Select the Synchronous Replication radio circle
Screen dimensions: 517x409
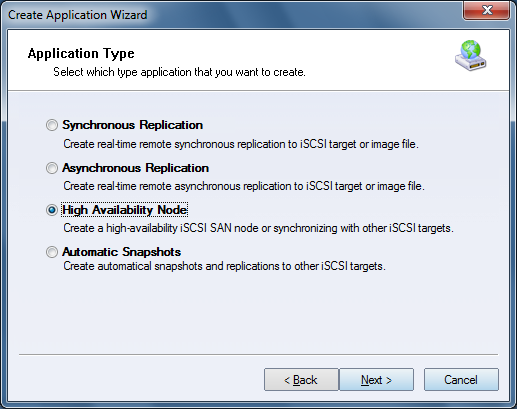click(x=52, y=125)
